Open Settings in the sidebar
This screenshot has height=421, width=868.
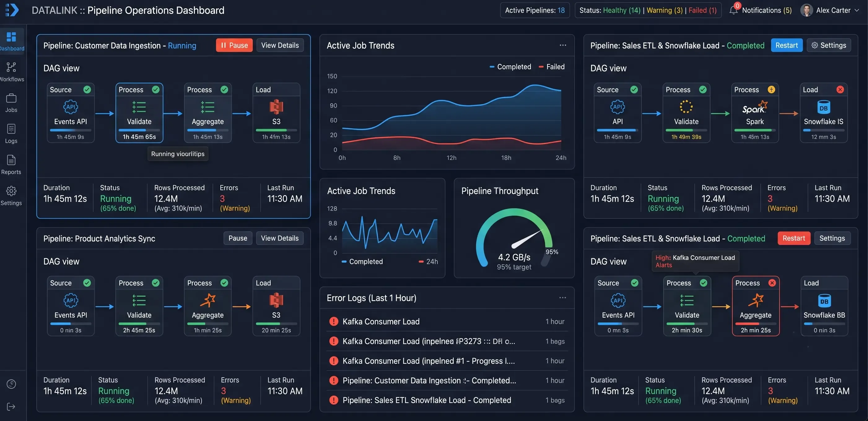click(x=11, y=196)
